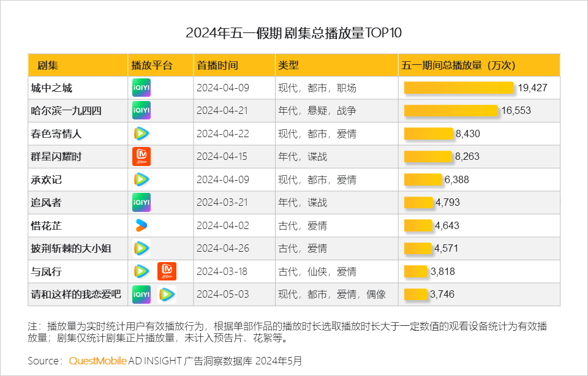588x376 pixels.
Task: Click the 播放平台 column header
Action: 152,65
